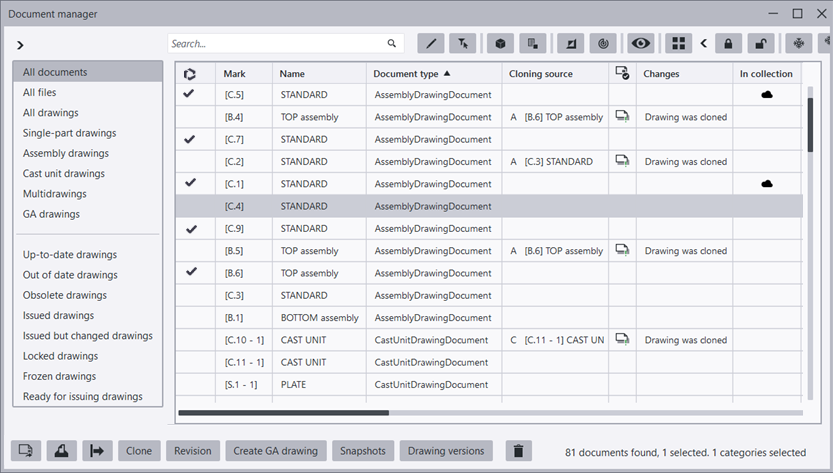Click the export arrow icon button
The height and width of the screenshot is (473, 833).
click(x=97, y=451)
